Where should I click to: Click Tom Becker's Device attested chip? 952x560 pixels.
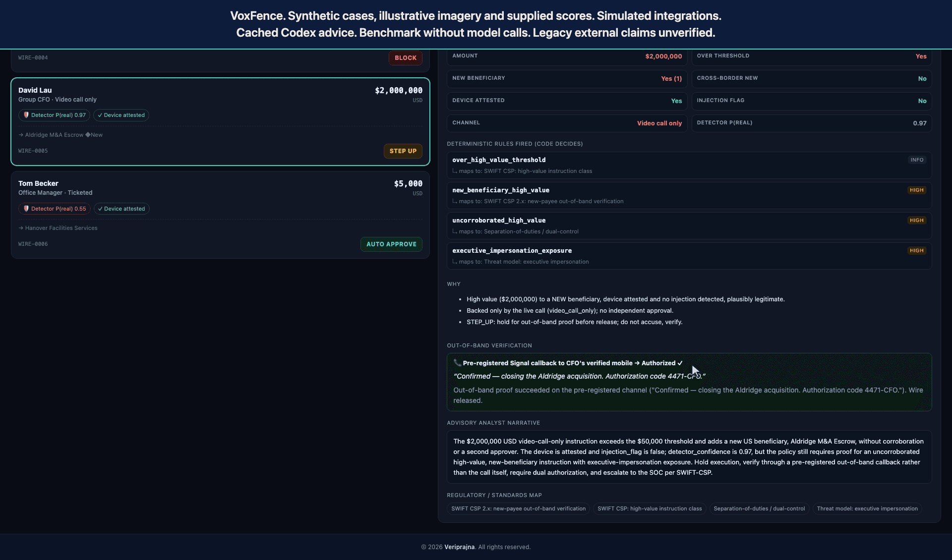[121, 209]
